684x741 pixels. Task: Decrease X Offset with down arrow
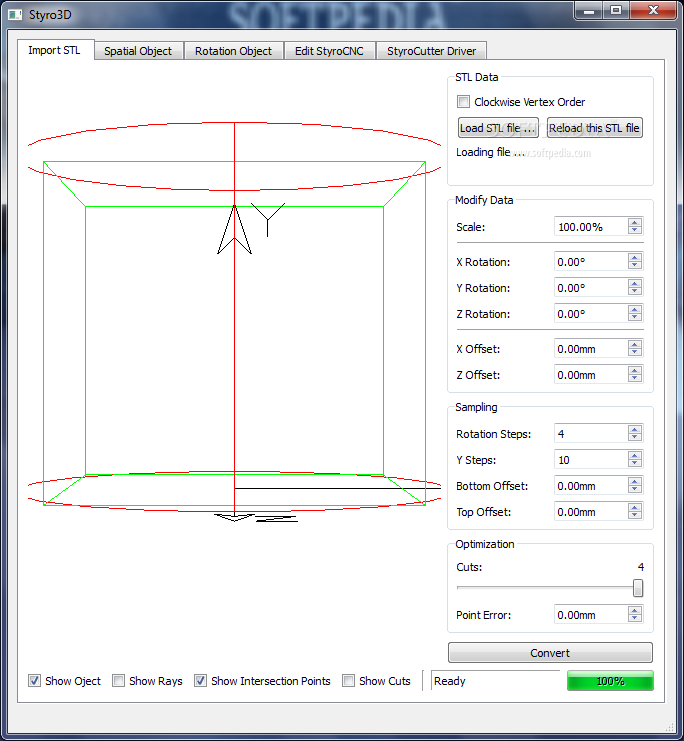click(x=635, y=353)
